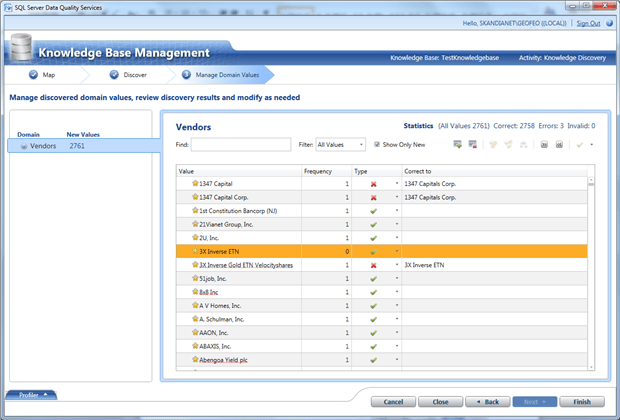Click the Set selected values as synonyms icon
The width and height of the screenshot is (620, 420).
point(493,144)
